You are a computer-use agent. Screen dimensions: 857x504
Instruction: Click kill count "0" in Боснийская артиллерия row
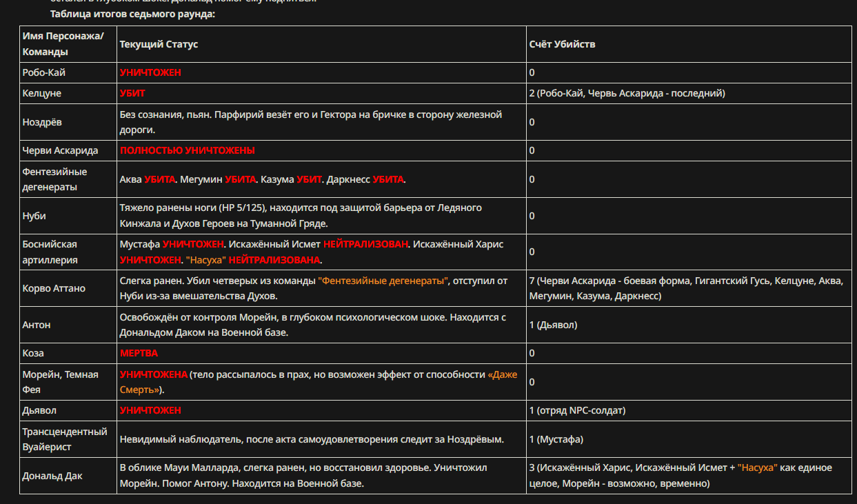pyautogui.click(x=532, y=252)
